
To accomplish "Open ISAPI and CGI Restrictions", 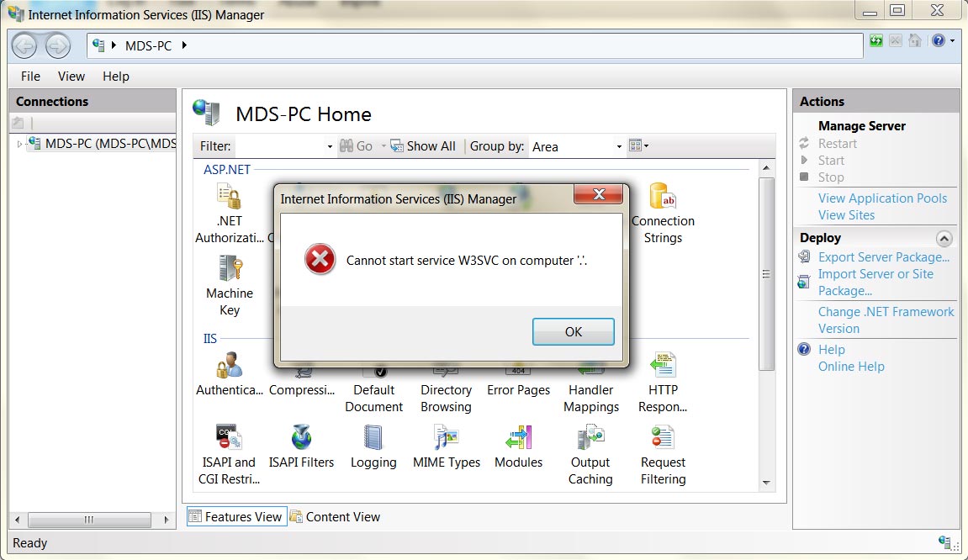I will click(229, 454).
